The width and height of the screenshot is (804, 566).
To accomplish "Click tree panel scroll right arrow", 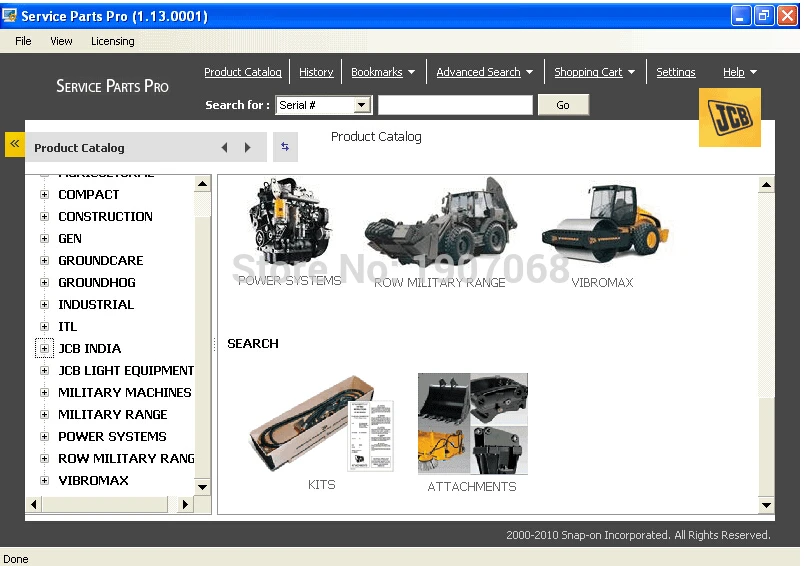I will pos(185,504).
